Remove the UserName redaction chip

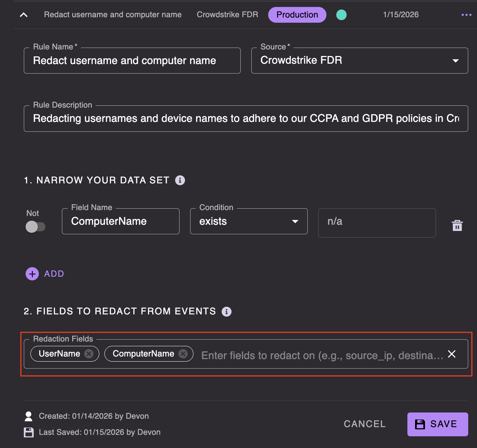tap(89, 354)
